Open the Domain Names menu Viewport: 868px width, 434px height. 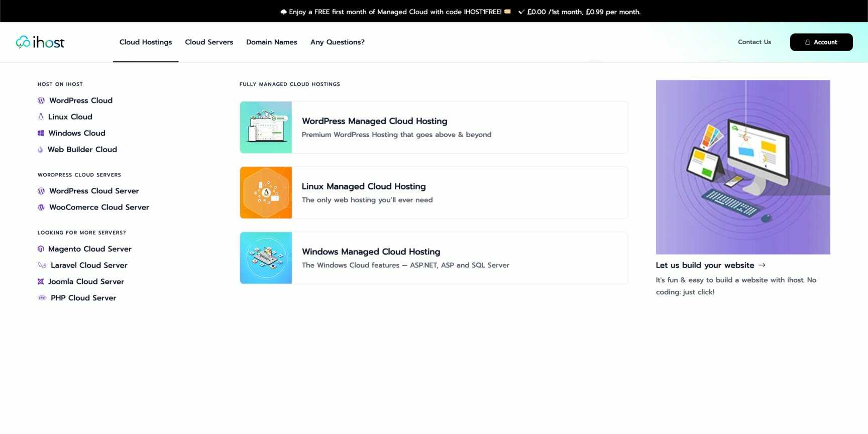272,42
